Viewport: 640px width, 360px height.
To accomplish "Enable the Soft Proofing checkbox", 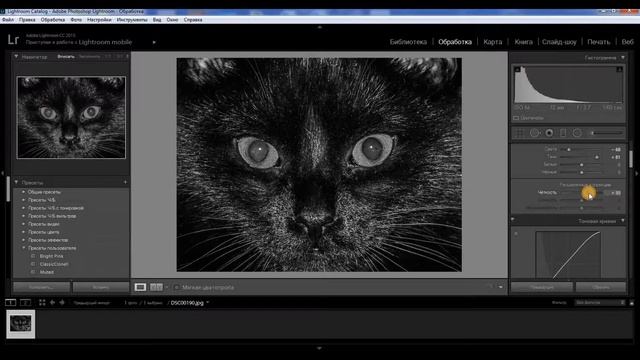I will click(x=177, y=287).
